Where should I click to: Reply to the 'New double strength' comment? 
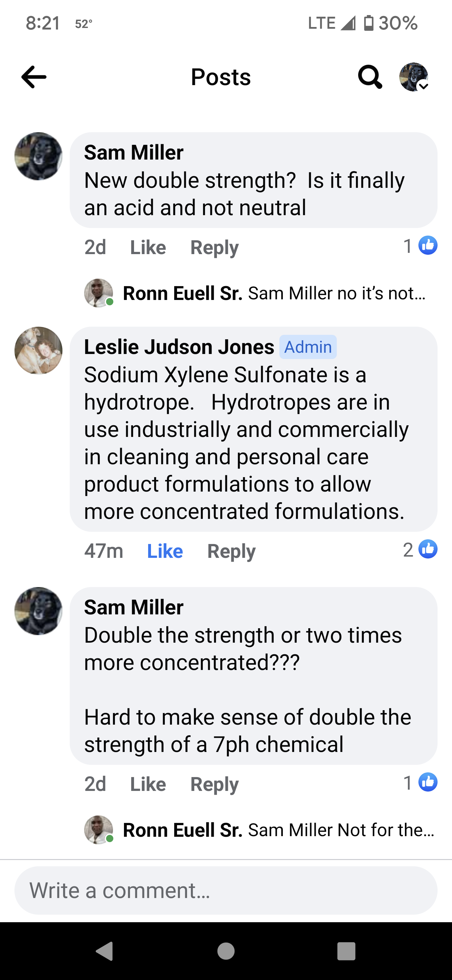(214, 248)
